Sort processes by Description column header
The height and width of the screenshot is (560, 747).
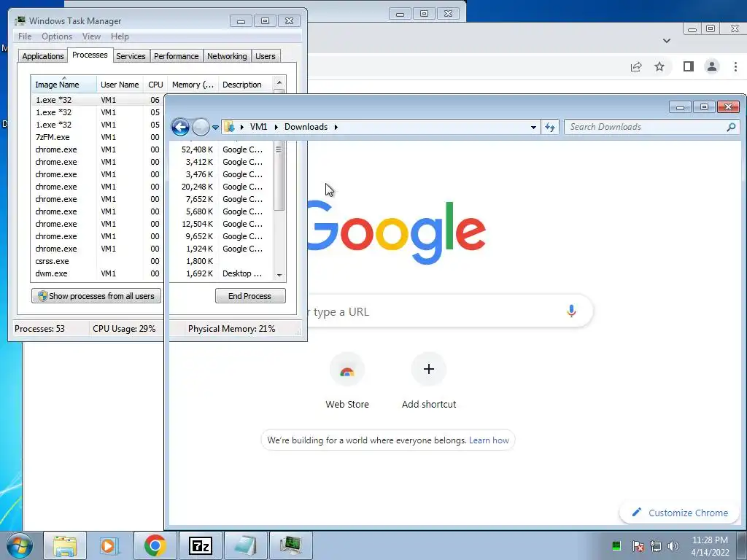coord(245,85)
